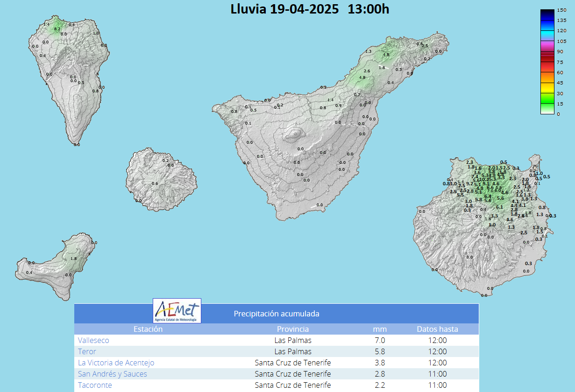The image size is (575, 392).
Task: Click the 12:00 time in La Victoria row
Action: coord(438,363)
